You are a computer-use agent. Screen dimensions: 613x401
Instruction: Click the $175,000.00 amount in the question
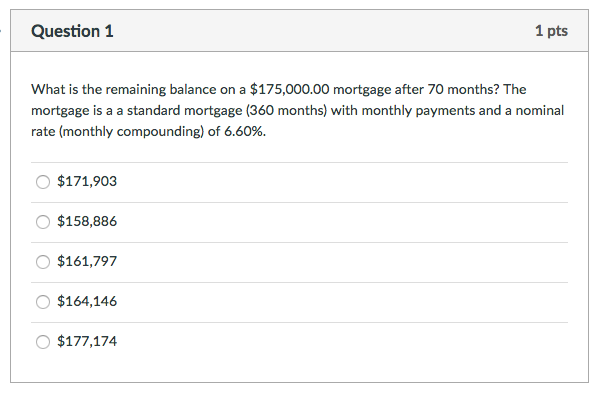point(290,90)
